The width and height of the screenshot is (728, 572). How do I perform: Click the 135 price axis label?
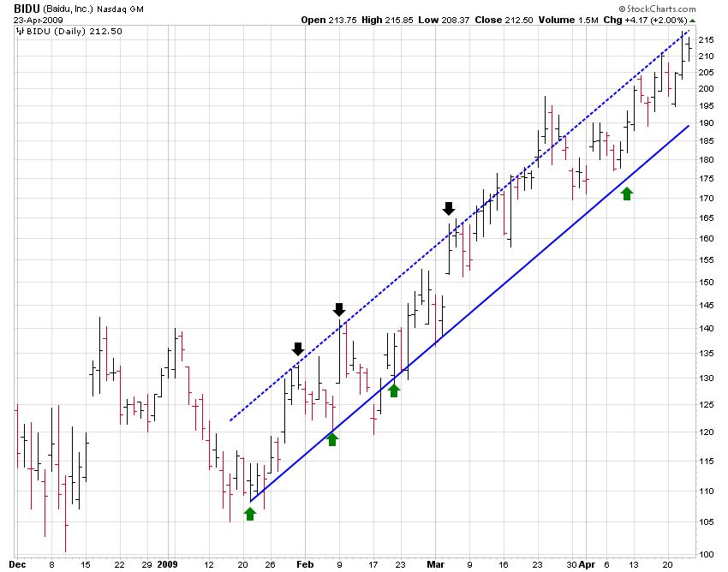(x=707, y=354)
